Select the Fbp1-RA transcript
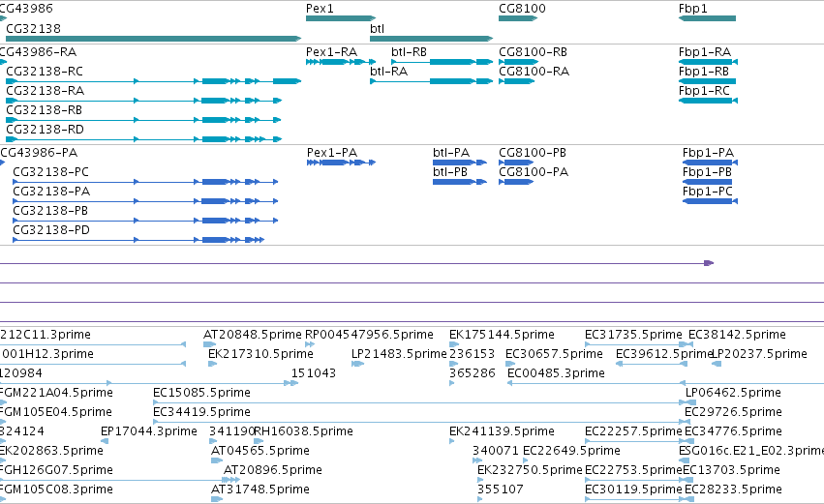Image resolution: width=824 pixels, height=504 pixels. [704, 51]
